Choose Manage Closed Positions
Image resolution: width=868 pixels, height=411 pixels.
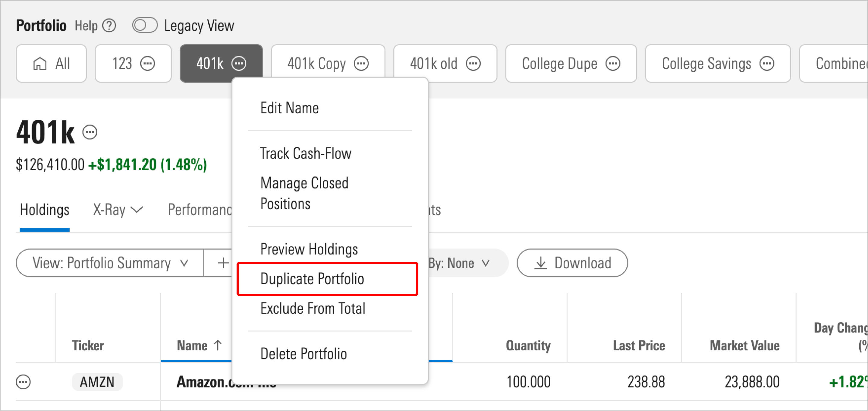(304, 194)
